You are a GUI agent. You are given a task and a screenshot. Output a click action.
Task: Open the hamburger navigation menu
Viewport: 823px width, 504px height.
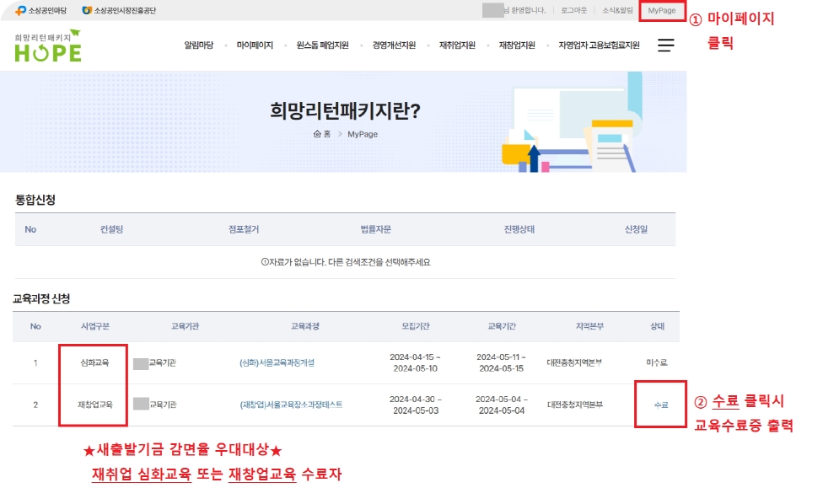(x=666, y=47)
